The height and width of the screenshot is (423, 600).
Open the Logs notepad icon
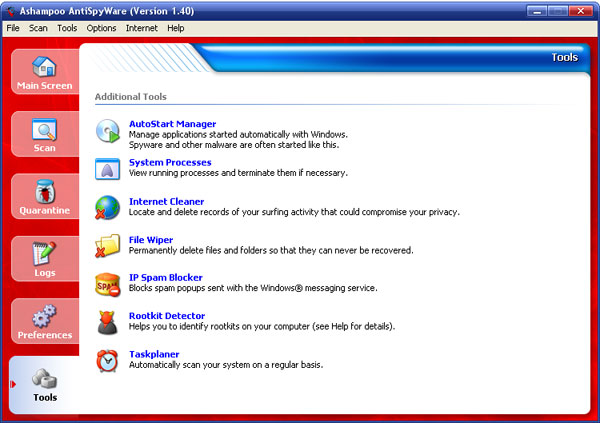pos(44,253)
